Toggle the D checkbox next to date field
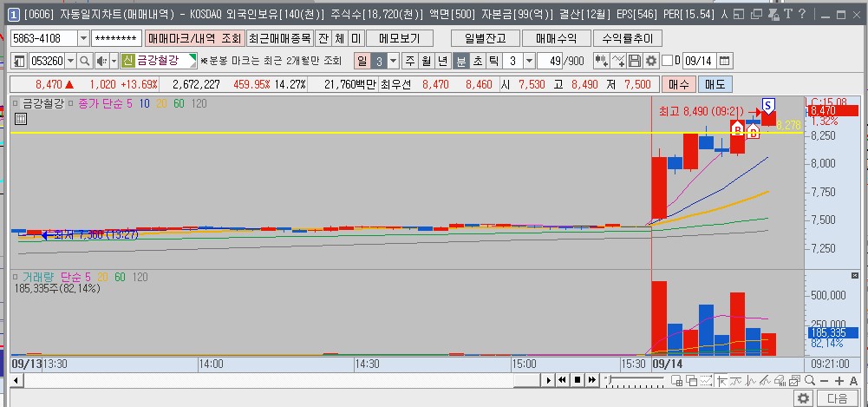 pyautogui.click(x=668, y=61)
